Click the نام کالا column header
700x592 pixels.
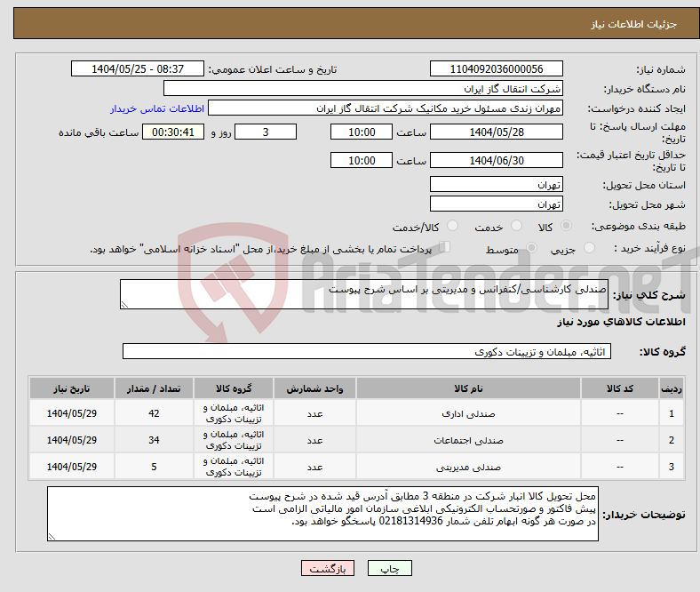coord(468,389)
